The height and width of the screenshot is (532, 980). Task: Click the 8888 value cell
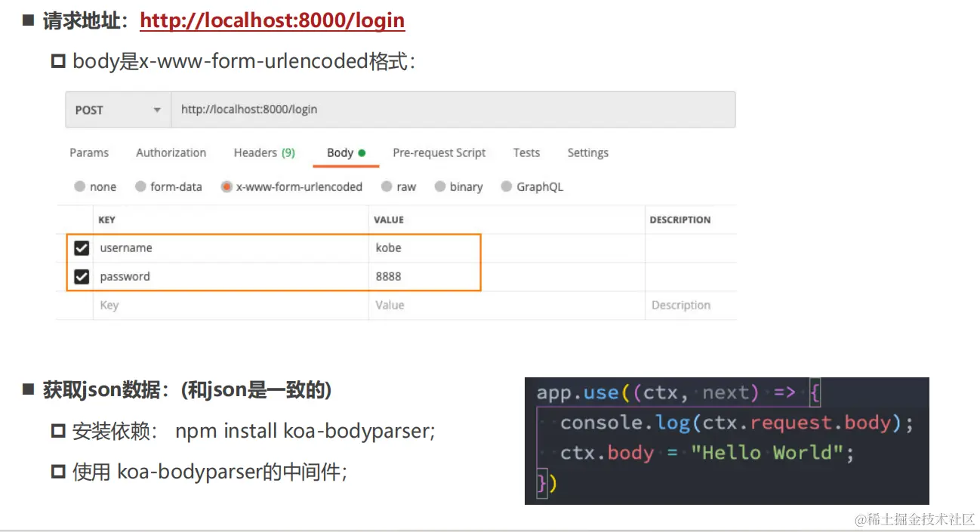[x=507, y=277]
